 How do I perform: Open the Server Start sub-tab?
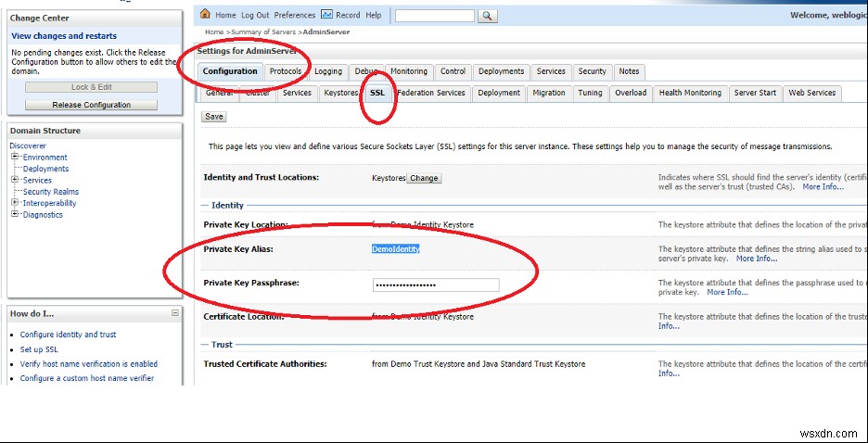click(755, 93)
